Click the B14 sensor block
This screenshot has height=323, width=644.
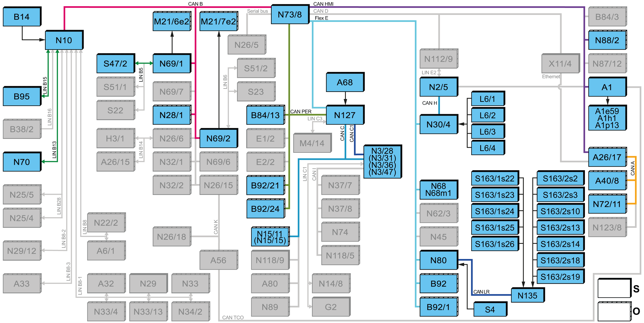(x=22, y=16)
